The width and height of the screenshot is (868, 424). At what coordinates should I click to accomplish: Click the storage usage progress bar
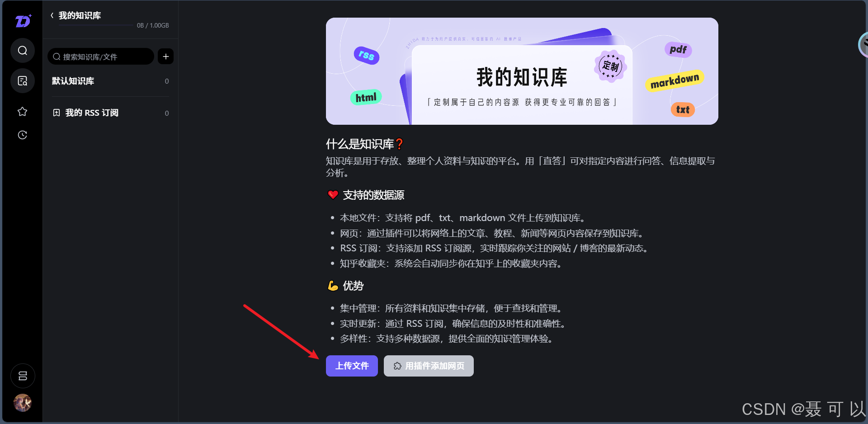coord(96,25)
